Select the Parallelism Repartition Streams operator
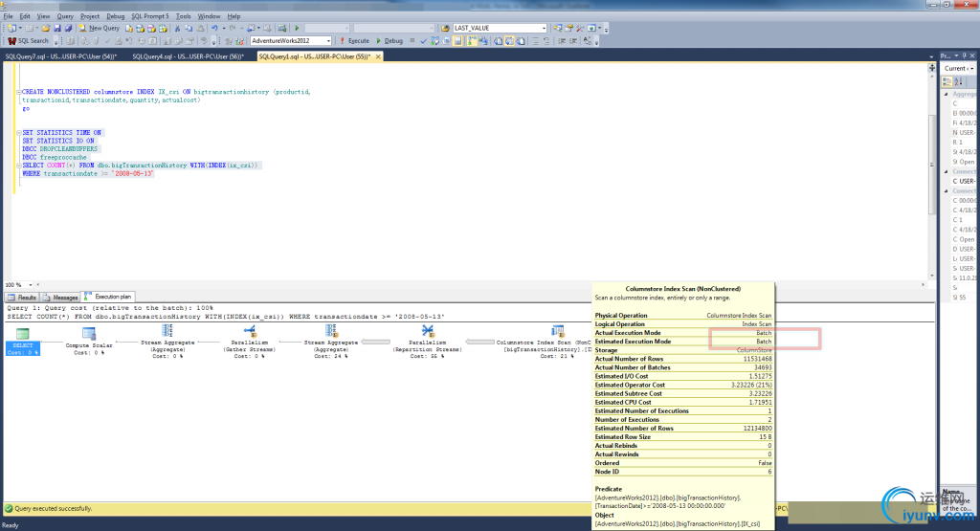The width and height of the screenshot is (980, 531). tap(428, 342)
